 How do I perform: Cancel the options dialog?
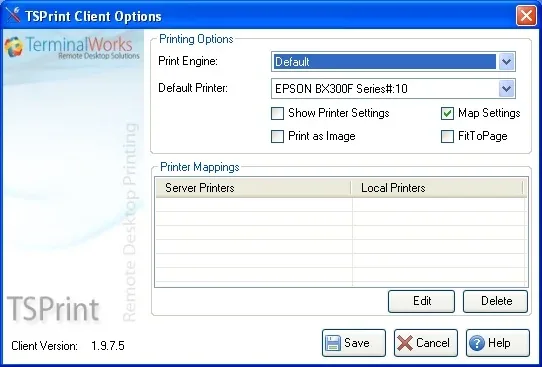(x=426, y=343)
